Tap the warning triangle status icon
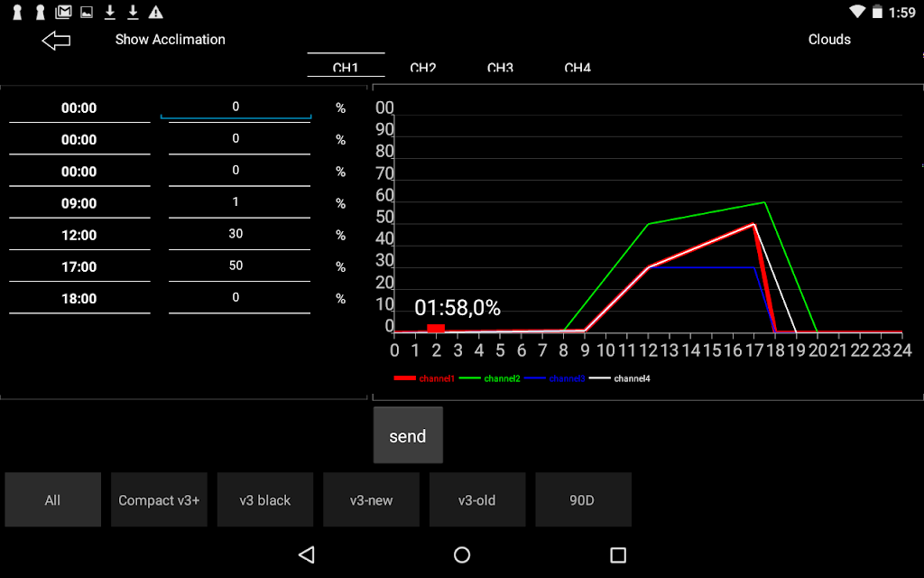The width and height of the screenshot is (924, 578). 155,12
